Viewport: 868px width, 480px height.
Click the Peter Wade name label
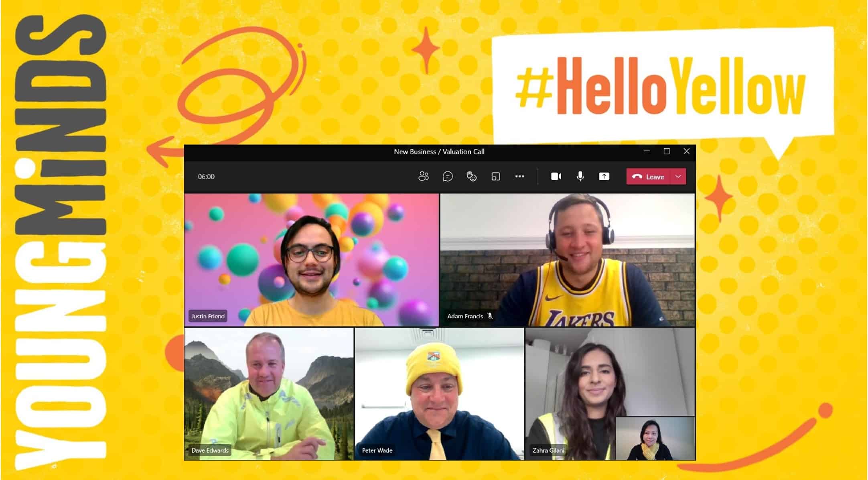377,450
